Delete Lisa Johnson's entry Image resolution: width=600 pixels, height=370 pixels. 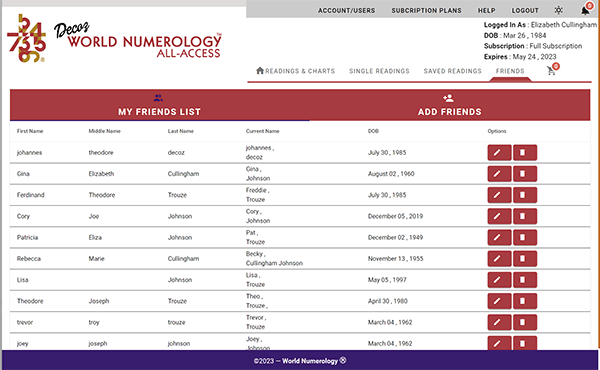525,280
